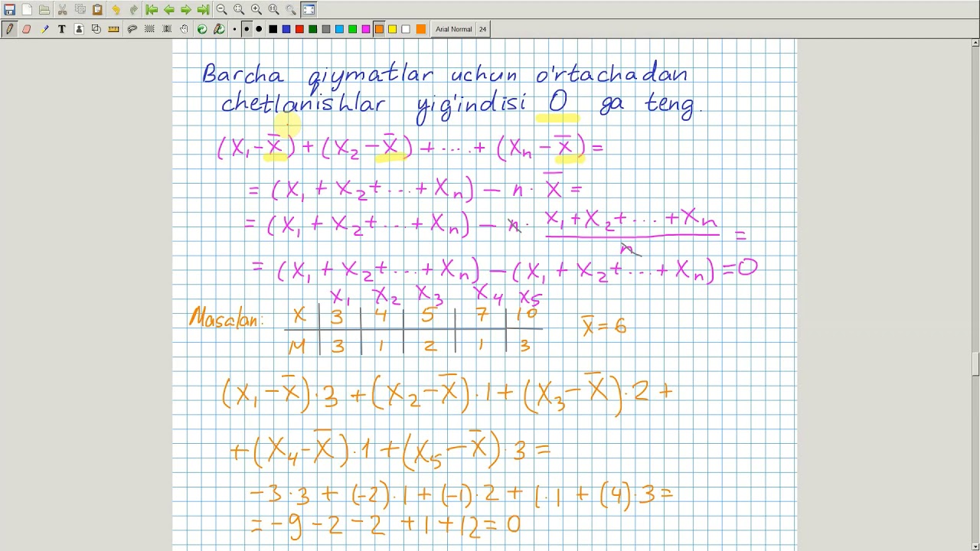This screenshot has width=980, height=551.
Task: Select the rectangle selection tool
Action: coord(149,29)
